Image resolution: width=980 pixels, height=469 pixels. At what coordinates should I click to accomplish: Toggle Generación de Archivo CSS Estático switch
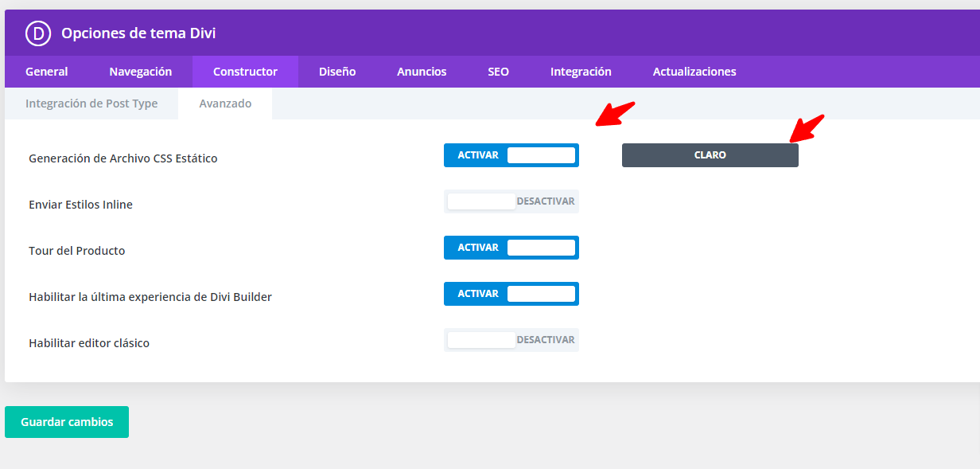pyautogui.click(x=511, y=155)
